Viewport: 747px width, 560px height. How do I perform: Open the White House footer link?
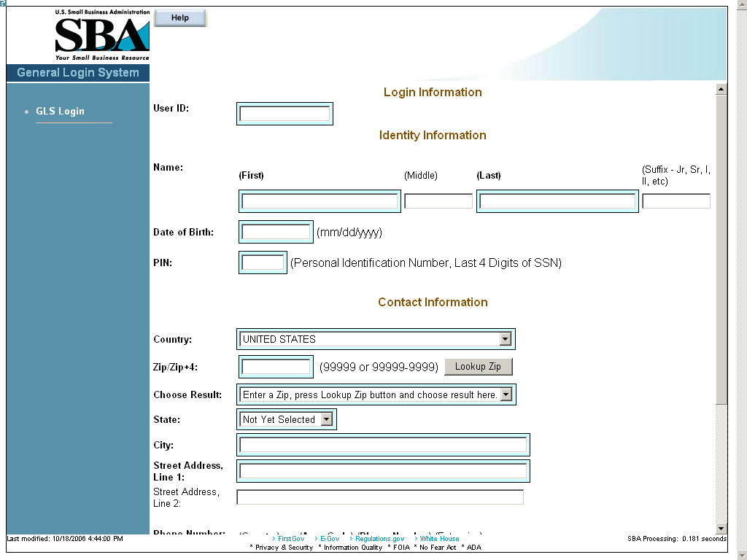pos(439,539)
